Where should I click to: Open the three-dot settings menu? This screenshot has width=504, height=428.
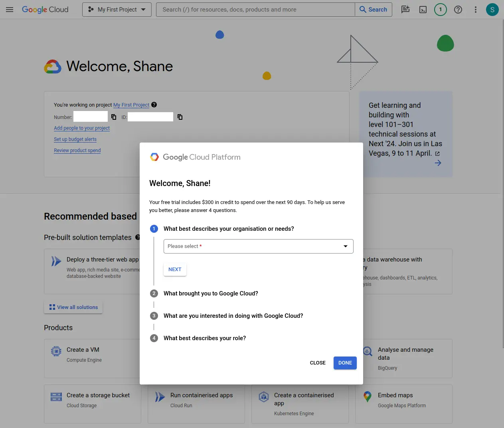[475, 10]
